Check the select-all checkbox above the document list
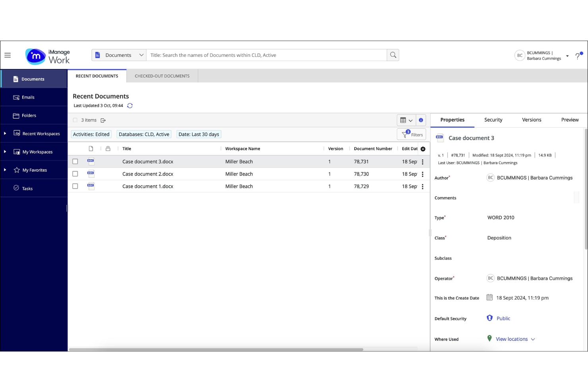This screenshot has height=392, width=588. (x=75, y=120)
